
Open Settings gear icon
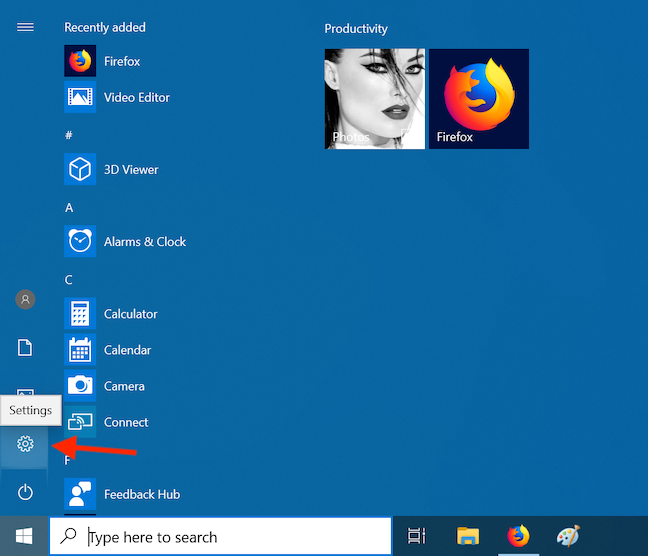click(25, 444)
